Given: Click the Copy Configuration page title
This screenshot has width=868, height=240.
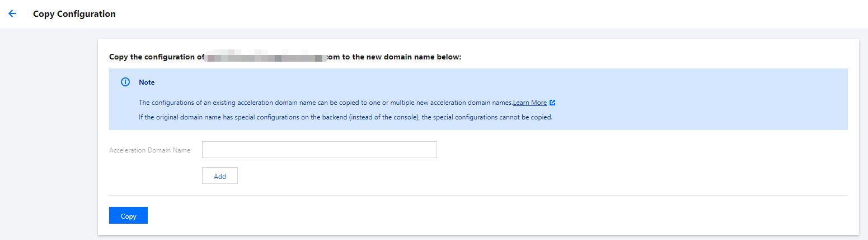Looking at the screenshot, I should [x=74, y=14].
